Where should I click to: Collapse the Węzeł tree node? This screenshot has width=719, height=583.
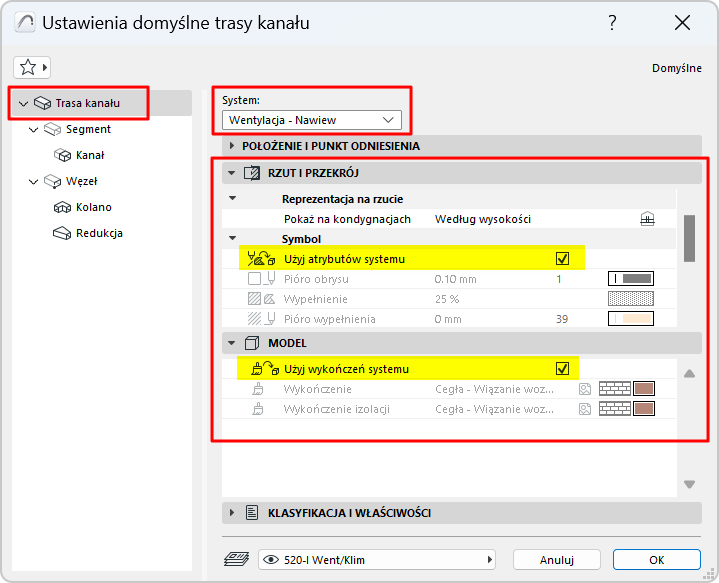point(33,182)
